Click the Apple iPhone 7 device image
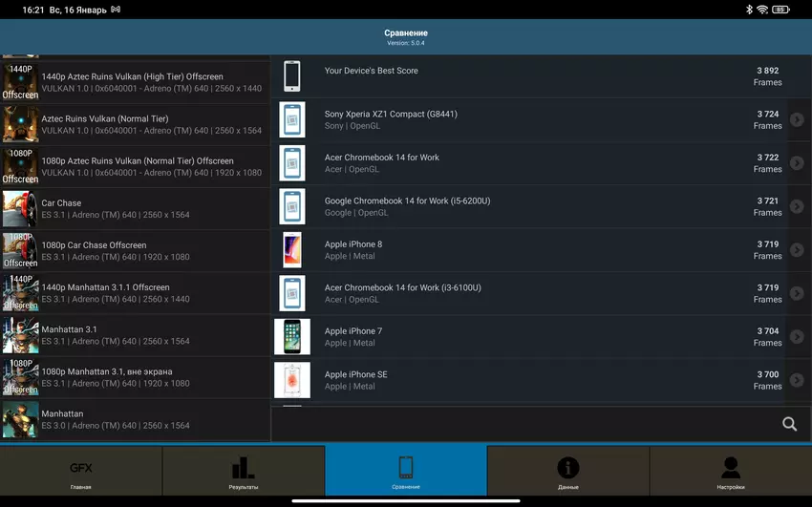Viewport: 812px width, 507px height. pos(292,337)
